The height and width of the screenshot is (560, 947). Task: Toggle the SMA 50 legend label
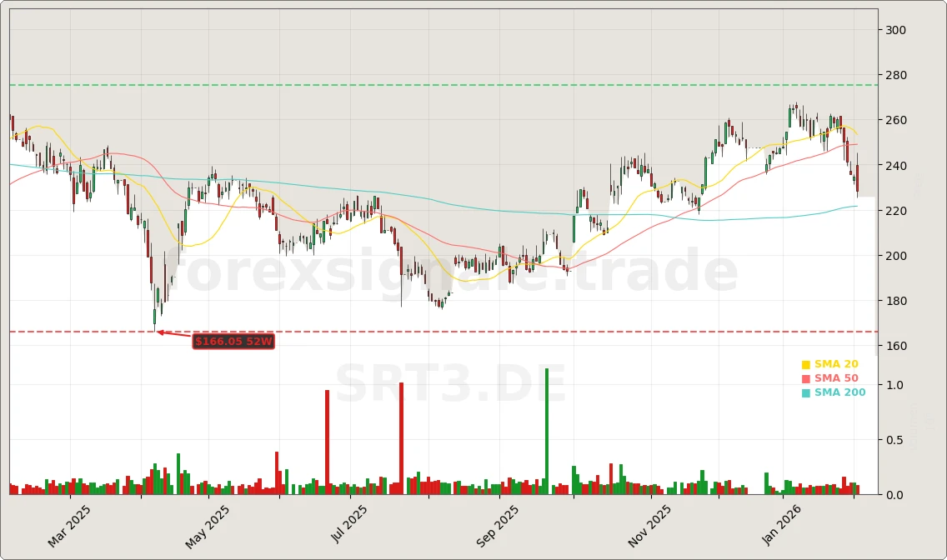pyautogui.click(x=836, y=378)
